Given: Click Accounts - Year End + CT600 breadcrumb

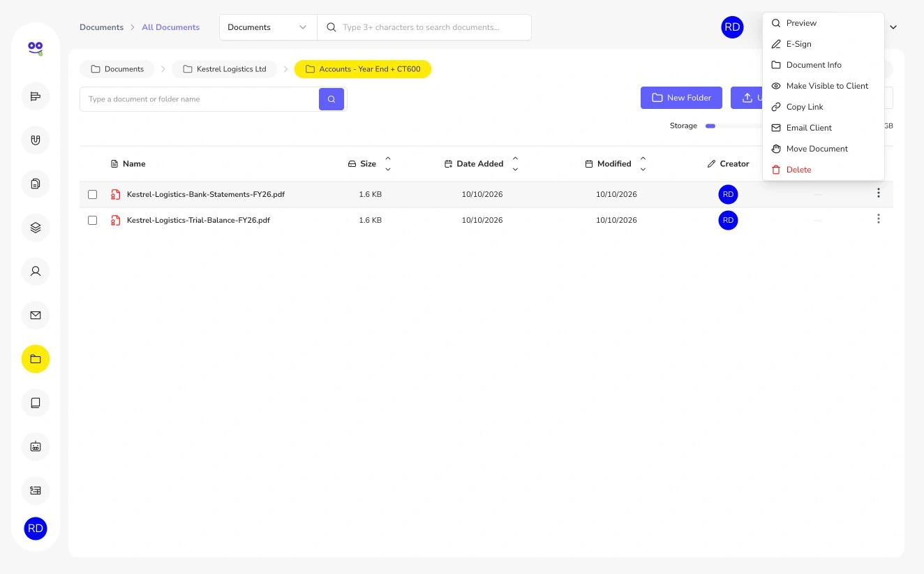Looking at the screenshot, I should point(363,69).
